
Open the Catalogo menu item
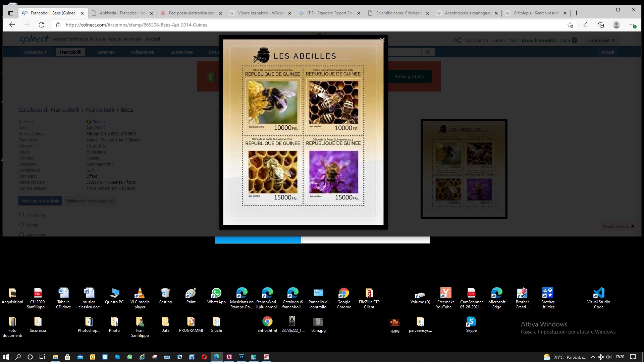(106, 52)
